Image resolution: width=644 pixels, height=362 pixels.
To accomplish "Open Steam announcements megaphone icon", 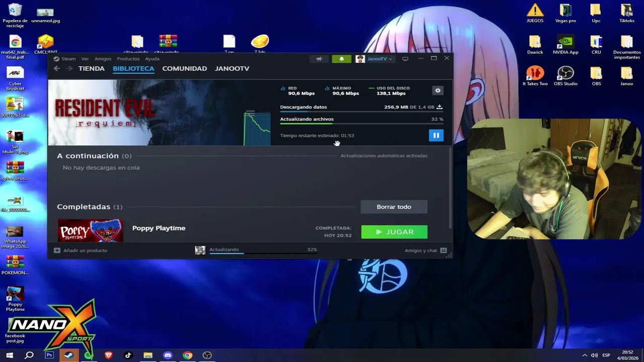I will click(319, 59).
